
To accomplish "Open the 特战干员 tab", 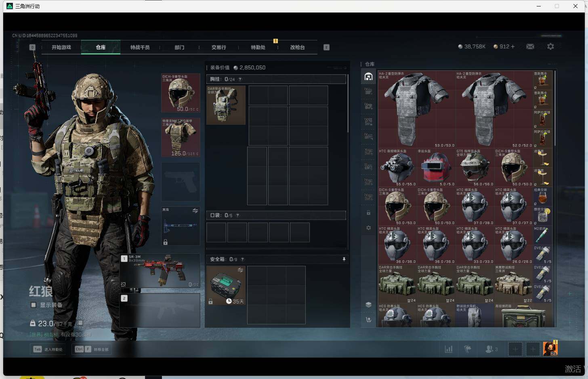I will pos(140,47).
